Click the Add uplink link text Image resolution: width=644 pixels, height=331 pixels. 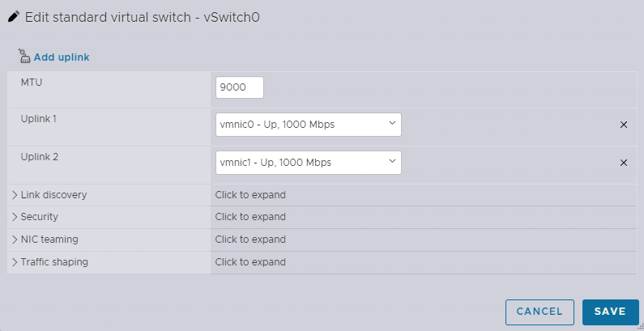(x=62, y=57)
